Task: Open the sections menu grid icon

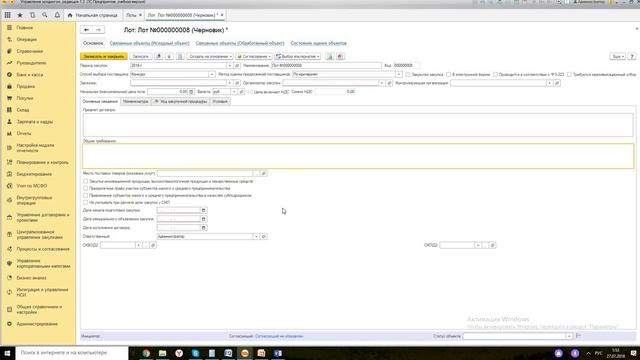Action: coord(7,15)
